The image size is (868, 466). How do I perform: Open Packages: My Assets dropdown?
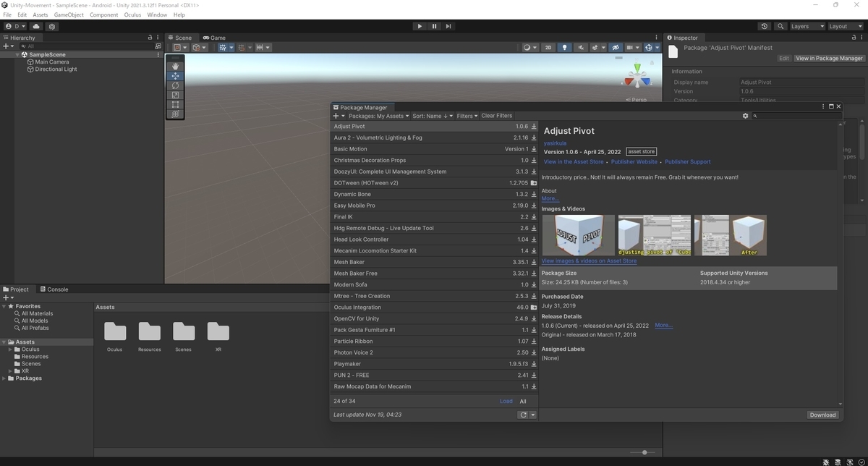click(378, 116)
